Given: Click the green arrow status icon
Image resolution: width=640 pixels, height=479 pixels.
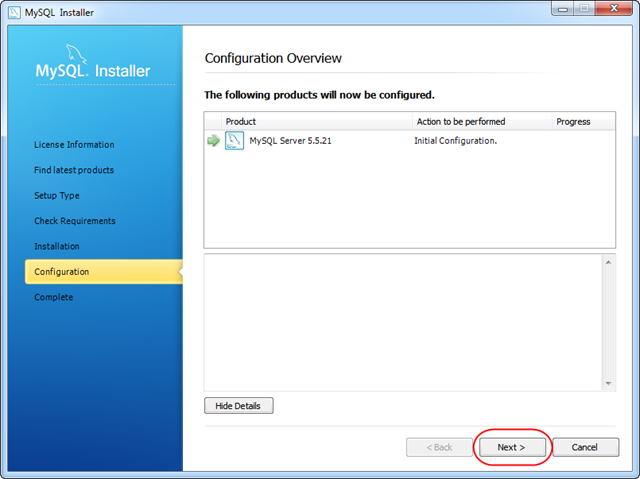Looking at the screenshot, I should [x=213, y=141].
